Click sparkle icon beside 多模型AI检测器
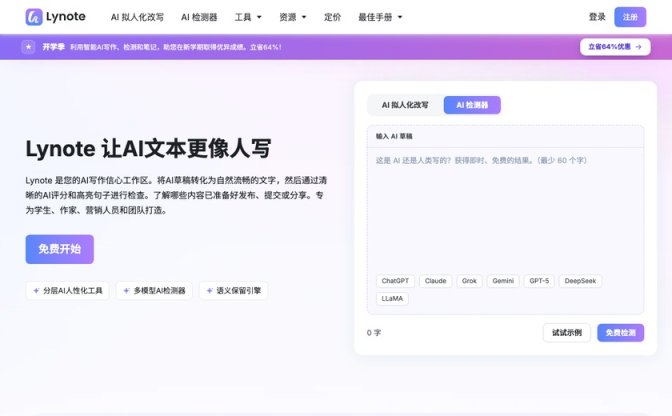This screenshot has height=416, width=672. coord(126,290)
